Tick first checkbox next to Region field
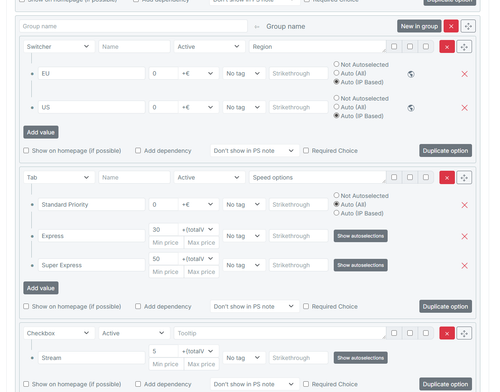Image resolution: width=500 pixels, height=392 pixels. click(x=394, y=47)
